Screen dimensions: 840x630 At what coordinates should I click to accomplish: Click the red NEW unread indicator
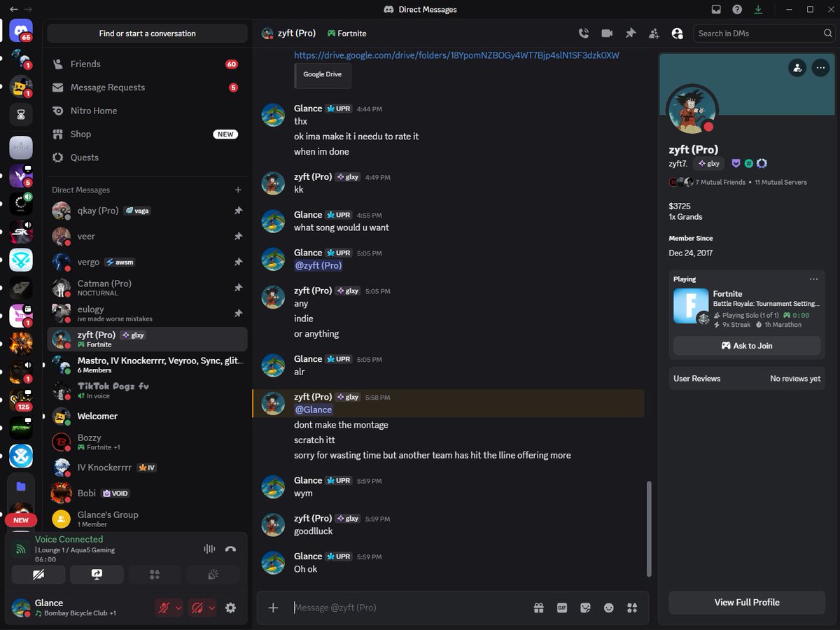[21, 520]
